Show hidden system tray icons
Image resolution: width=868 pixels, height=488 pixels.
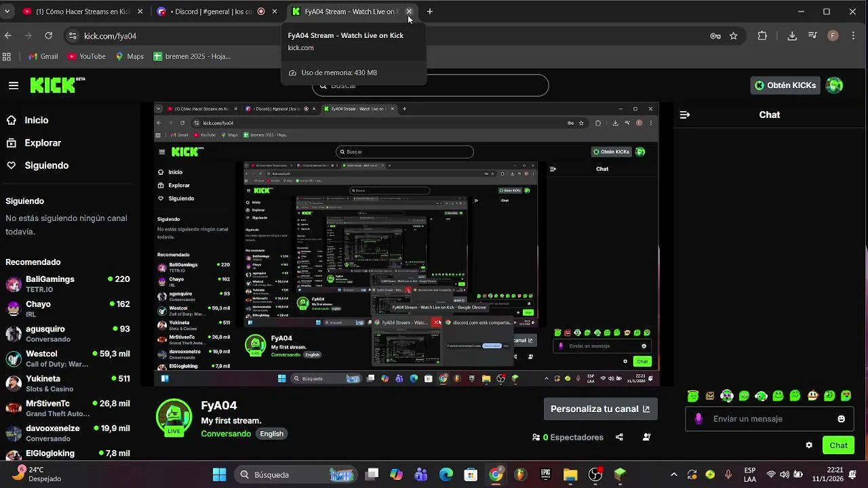coord(673,474)
